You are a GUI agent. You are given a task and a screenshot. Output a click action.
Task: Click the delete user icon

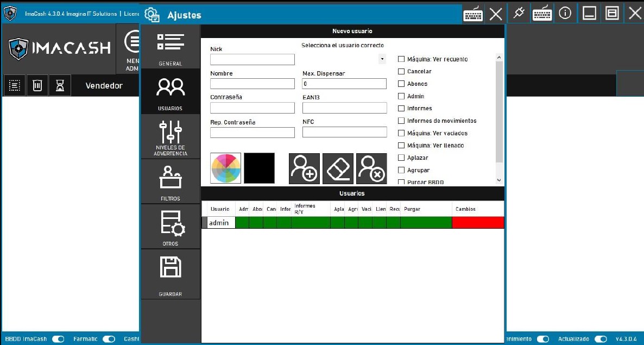point(371,168)
